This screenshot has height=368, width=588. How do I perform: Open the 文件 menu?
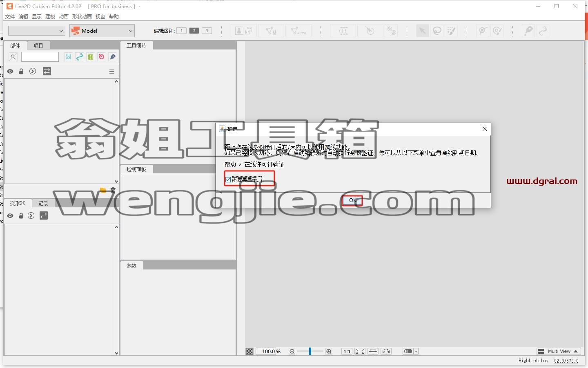click(10, 17)
